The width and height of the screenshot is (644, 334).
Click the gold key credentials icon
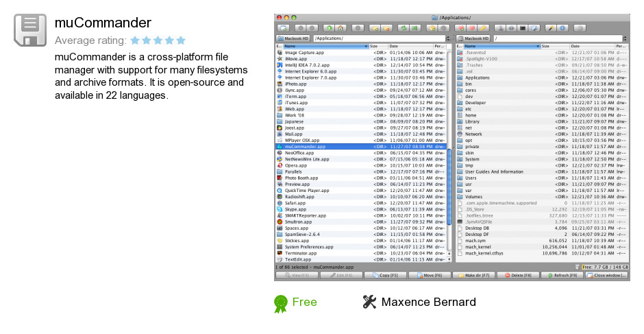point(484,28)
